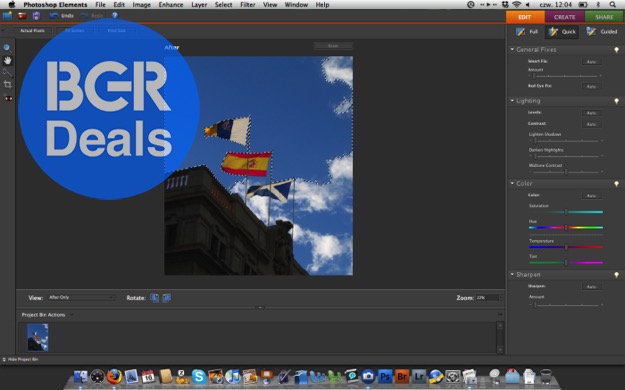Select the Quick edit mode
The width and height of the screenshot is (625, 390).
click(x=562, y=32)
